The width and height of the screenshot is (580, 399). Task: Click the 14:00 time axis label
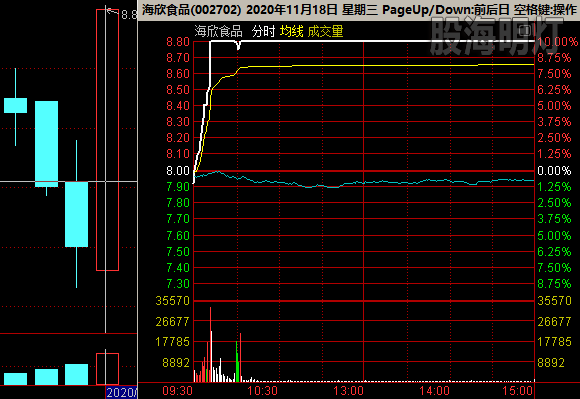(x=434, y=391)
